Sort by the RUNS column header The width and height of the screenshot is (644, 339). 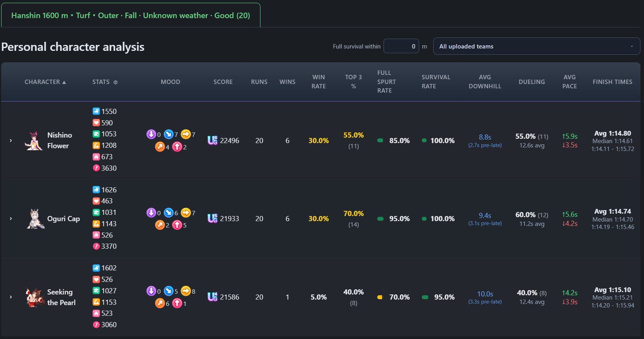point(259,82)
